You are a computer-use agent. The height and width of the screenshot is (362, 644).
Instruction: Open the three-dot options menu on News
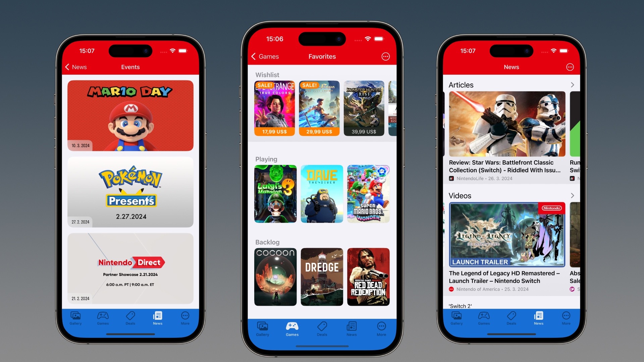coord(570,67)
